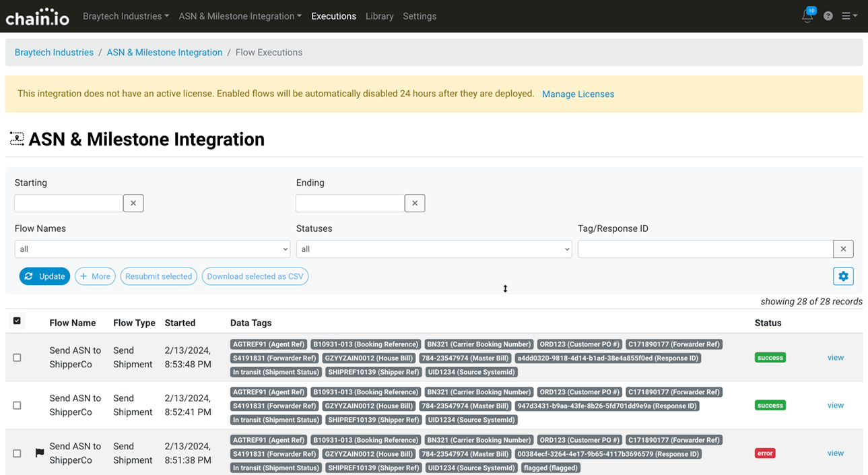View the 8:53:48 PM execution
This screenshot has height=475, width=868.
(x=835, y=358)
